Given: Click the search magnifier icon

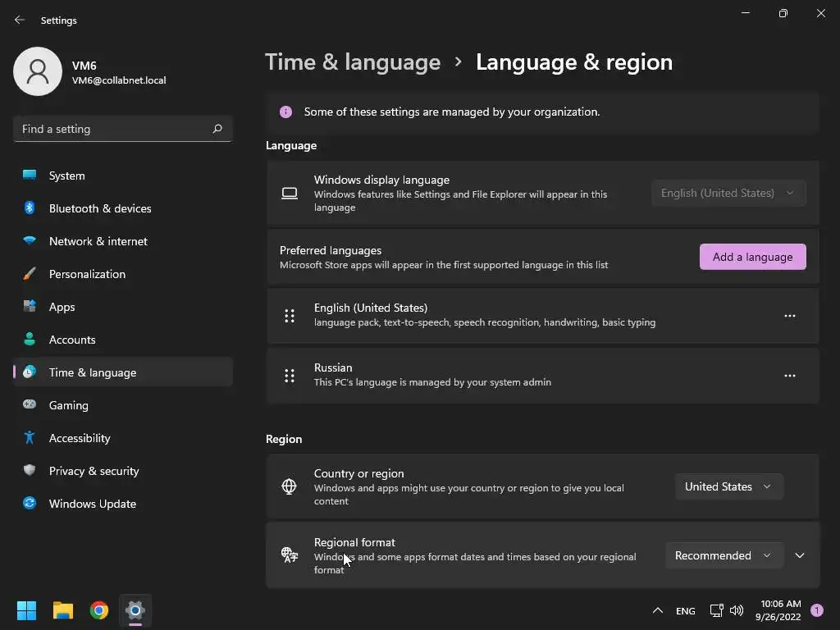Looking at the screenshot, I should tap(217, 129).
